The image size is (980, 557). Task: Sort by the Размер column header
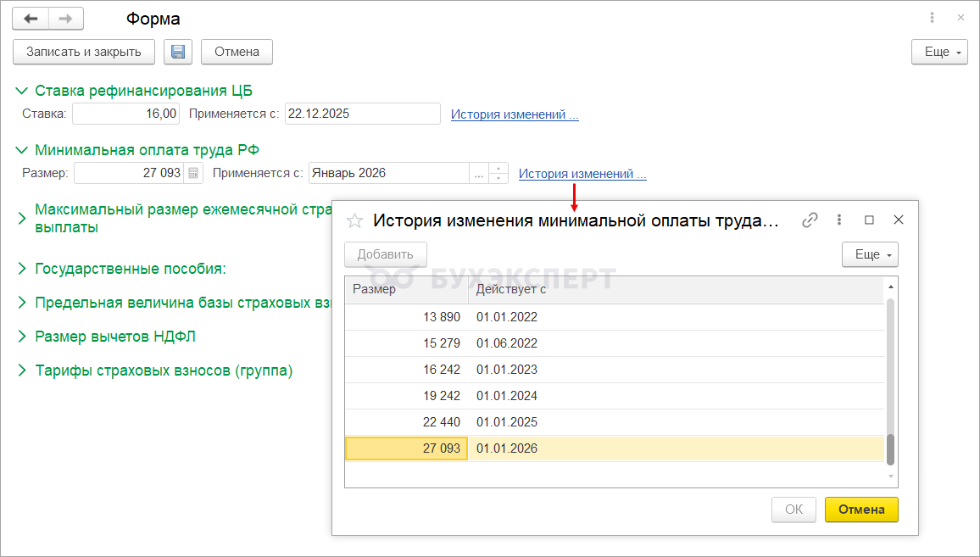406,289
